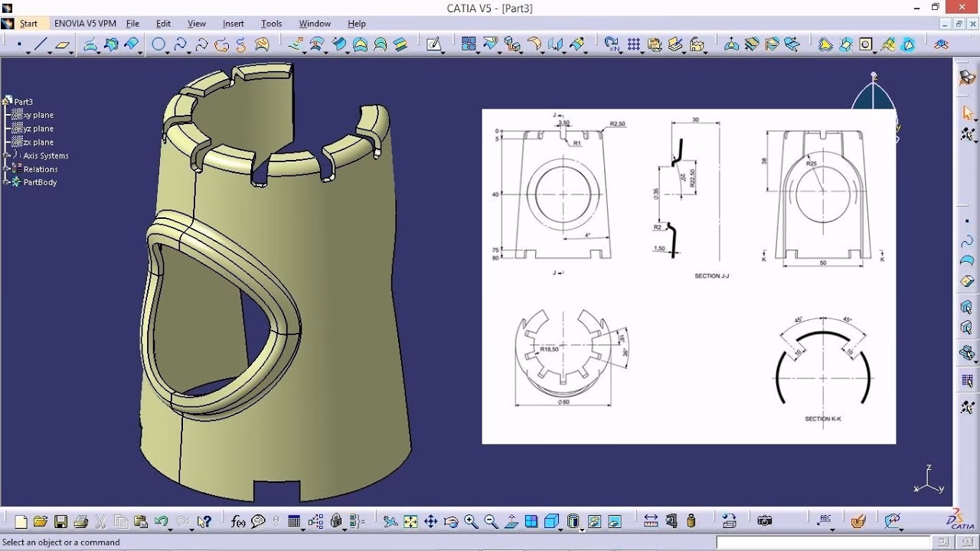Activate Fly Mode with the airplane icon
Image resolution: width=980 pixels, height=551 pixels.
(x=390, y=523)
